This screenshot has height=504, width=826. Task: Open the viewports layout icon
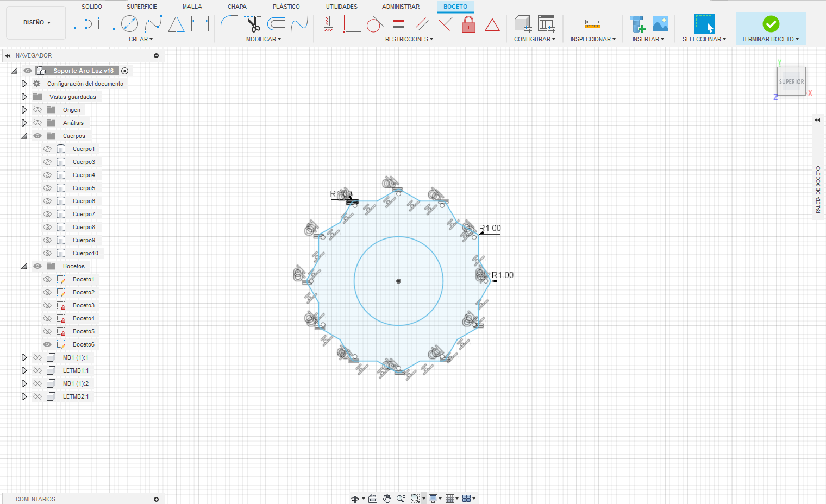466,499
